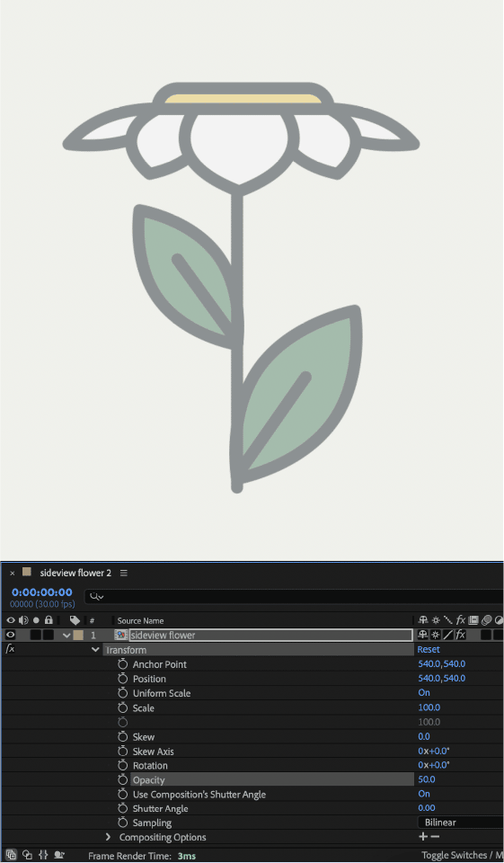Open the Sampling Bilinear dropdown
This screenshot has height=863, width=504.
pyautogui.click(x=461, y=823)
